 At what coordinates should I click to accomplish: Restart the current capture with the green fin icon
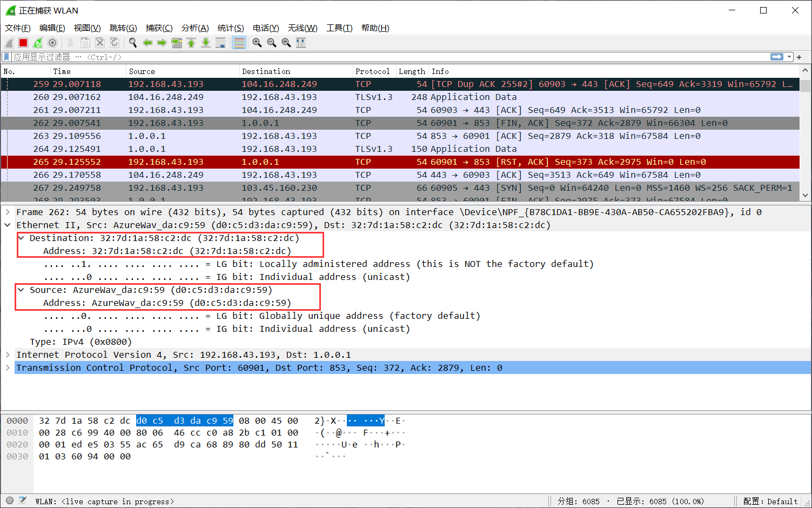click(38, 43)
